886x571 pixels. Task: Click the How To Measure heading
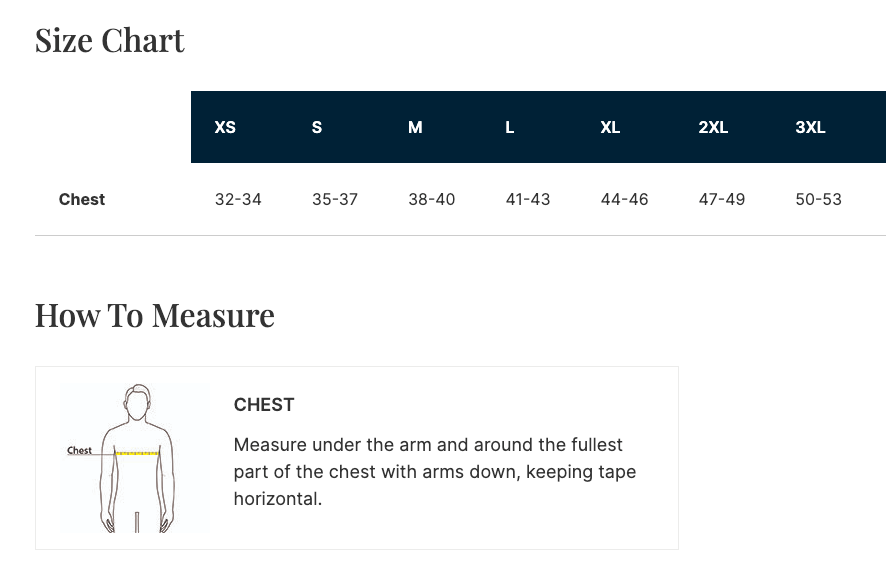coord(155,315)
